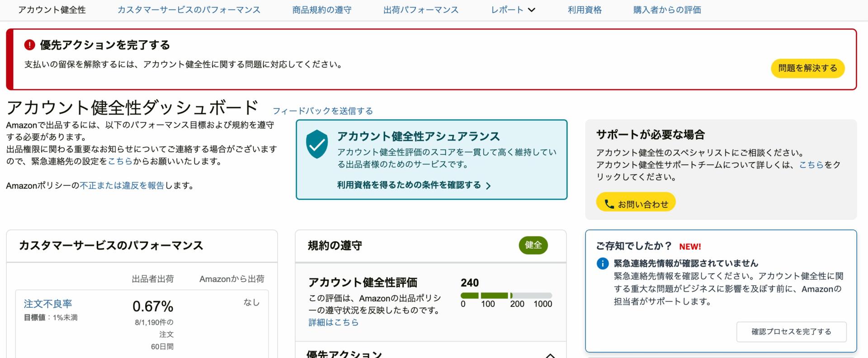Open the レポート dropdown menu
This screenshot has height=358, width=868.
click(513, 10)
